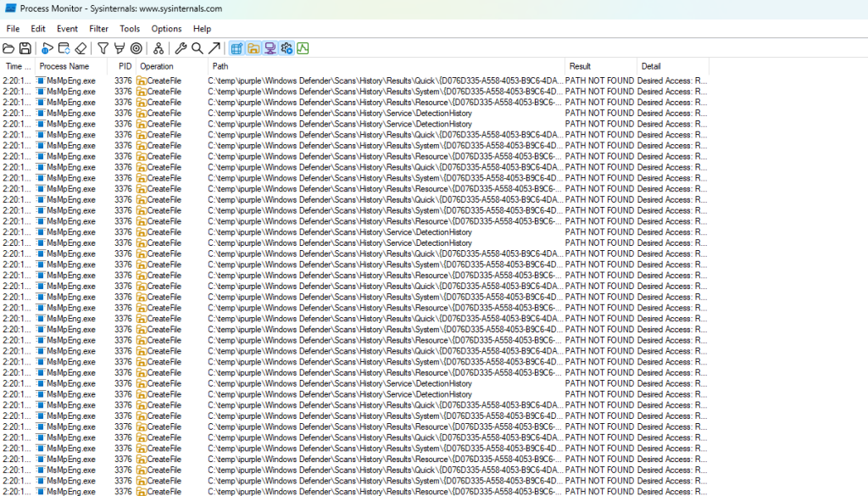Toggle the Capture events button

coord(47,48)
